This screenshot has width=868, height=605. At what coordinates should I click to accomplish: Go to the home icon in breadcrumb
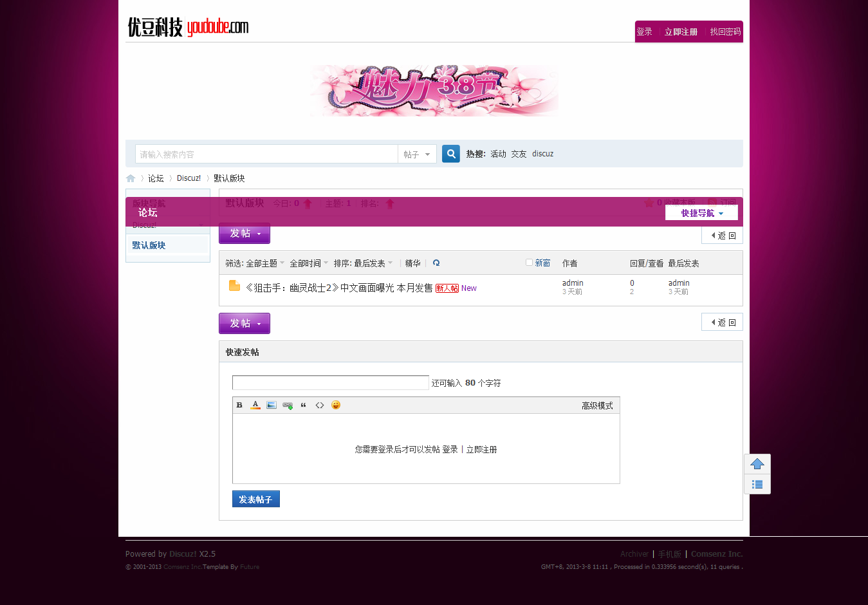click(x=131, y=178)
